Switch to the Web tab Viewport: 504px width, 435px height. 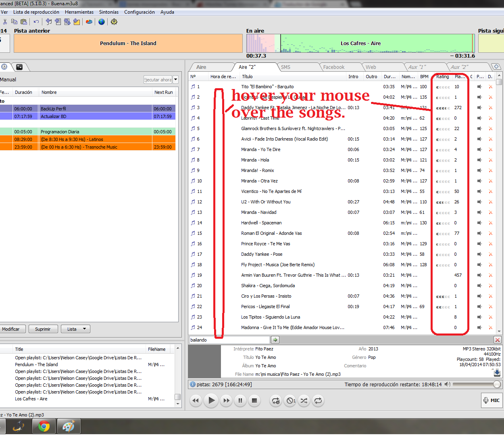(371, 67)
